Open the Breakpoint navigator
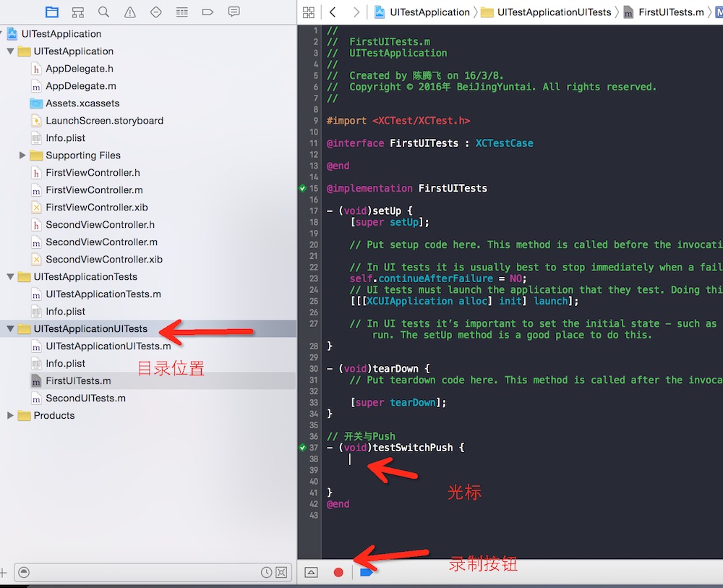The width and height of the screenshot is (723, 588). tap(208, 12)
